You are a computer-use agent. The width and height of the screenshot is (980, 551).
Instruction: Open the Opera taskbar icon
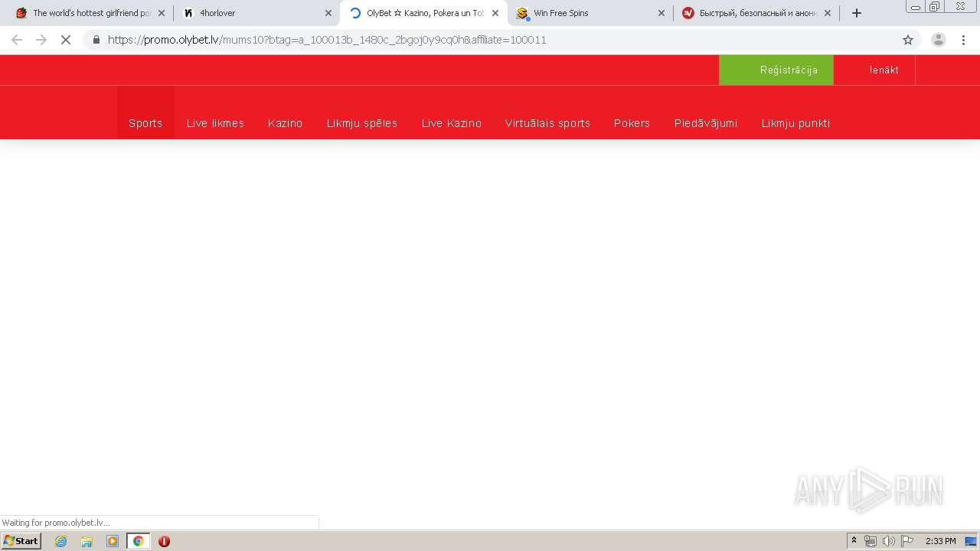click(164, 541)
